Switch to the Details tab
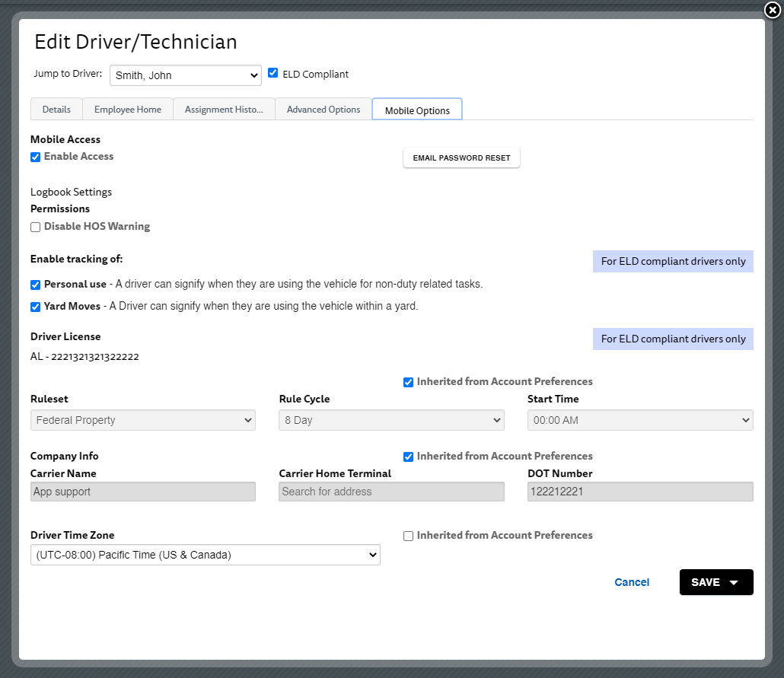Viewport: 784px width, 678px height. pyautogui.click(x=56, y=109)
